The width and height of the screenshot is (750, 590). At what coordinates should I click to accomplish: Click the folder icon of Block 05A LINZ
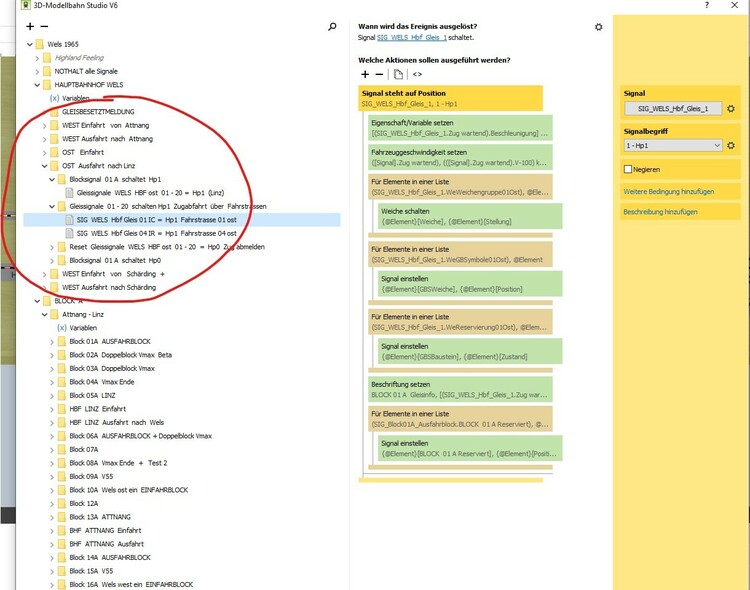coord(62,396)
